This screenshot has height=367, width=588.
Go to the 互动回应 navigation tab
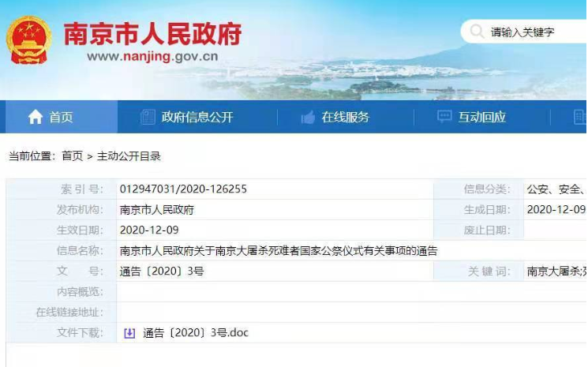[482, 118]
